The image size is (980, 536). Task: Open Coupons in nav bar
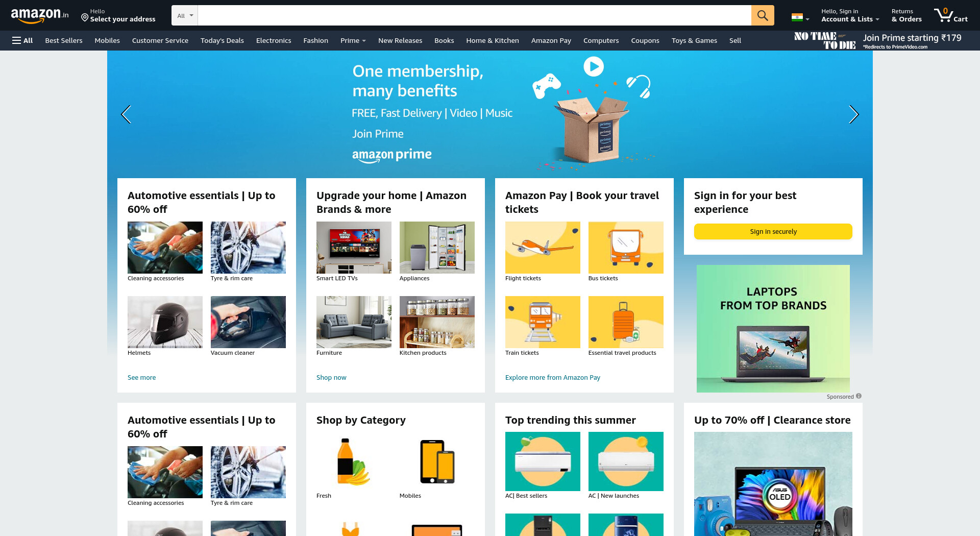click(x=645, y=40)
